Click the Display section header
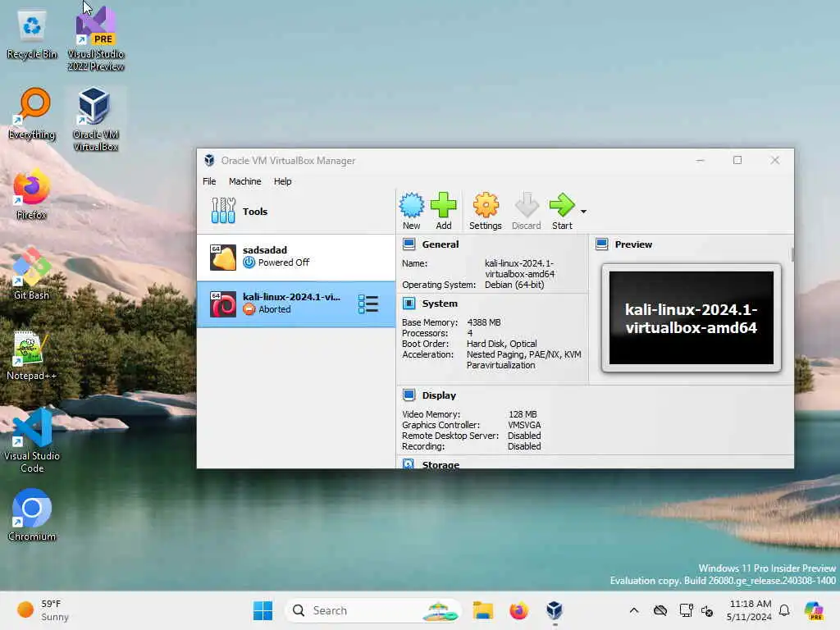 pos(439,395)
